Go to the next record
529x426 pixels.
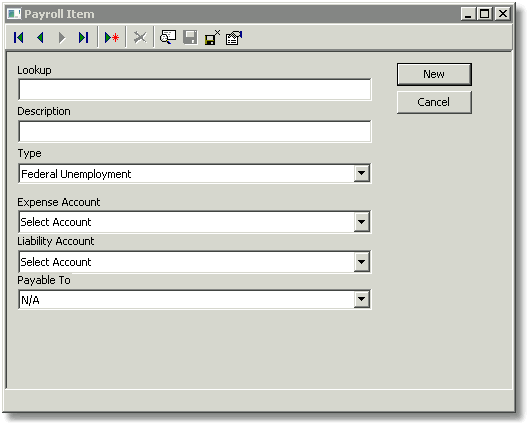pos(62,37)
